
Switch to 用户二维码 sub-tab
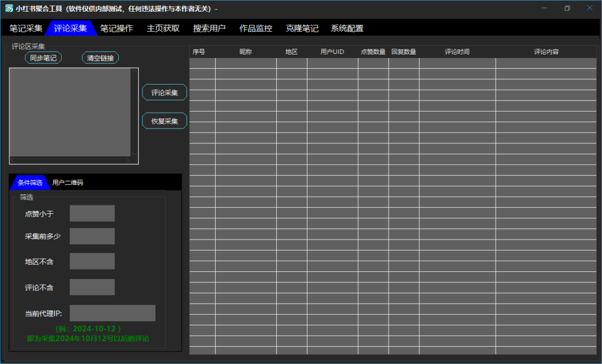click(x=68, y=183)
